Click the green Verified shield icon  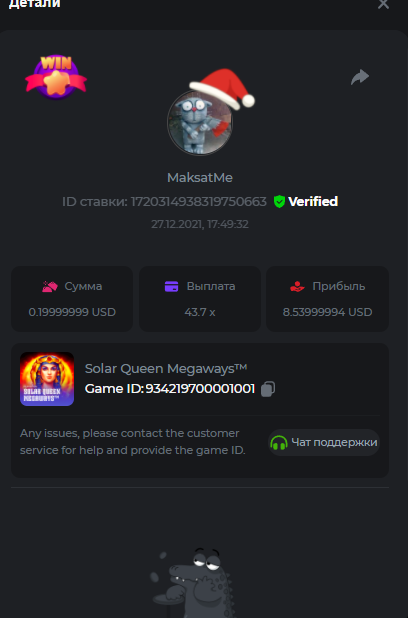coord(279,201)
